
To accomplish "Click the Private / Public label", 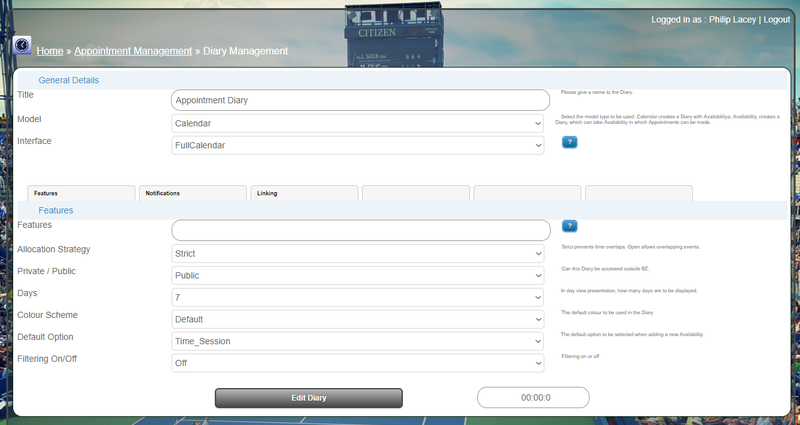I will pyautogui.click(x=46, y=271).
